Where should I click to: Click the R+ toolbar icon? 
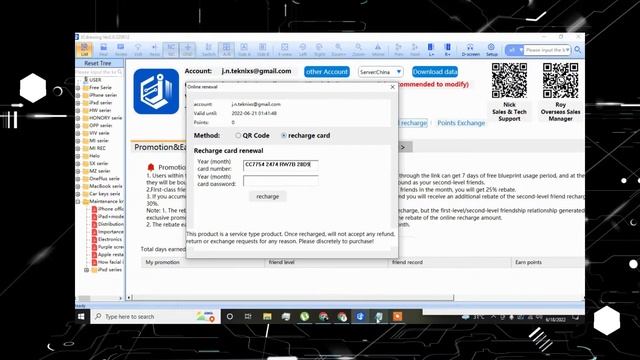[447, 49]
